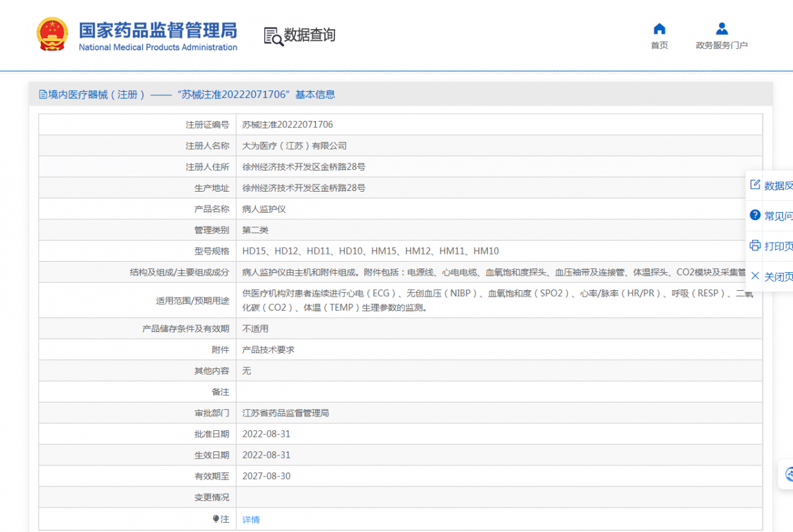Open the 首页 home icon
Viewport: 793px width, 532px height.
click(x=659, y=29)
